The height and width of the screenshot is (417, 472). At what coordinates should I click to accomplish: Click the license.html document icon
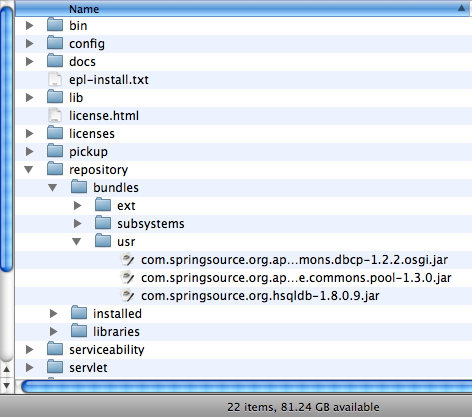55,115
